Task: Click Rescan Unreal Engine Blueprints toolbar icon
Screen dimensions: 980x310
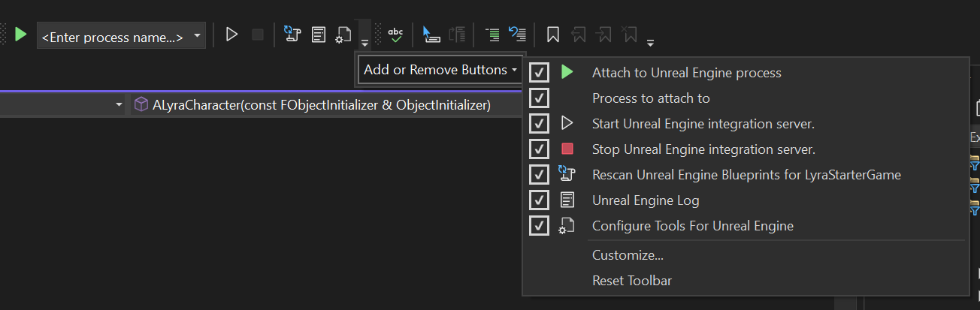Action: (292, 35)
